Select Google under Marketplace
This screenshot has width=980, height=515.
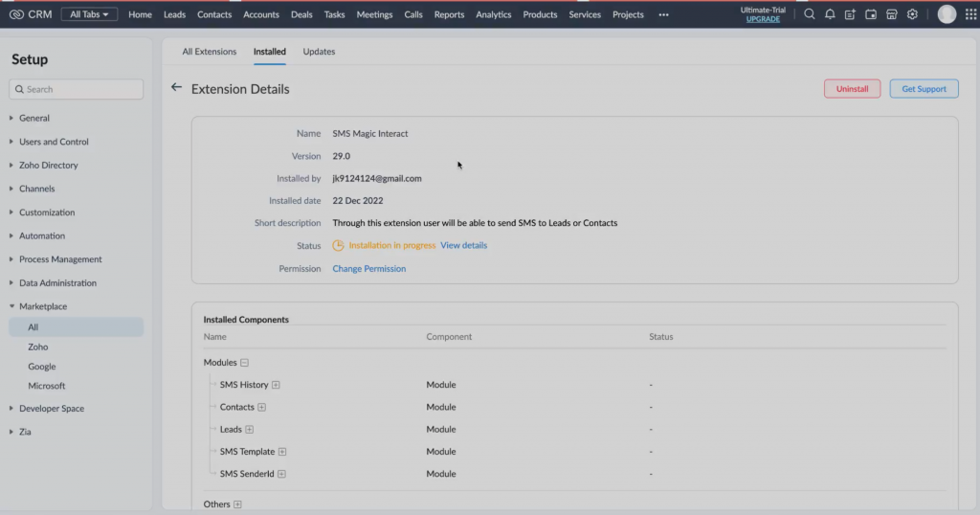click(x=42, y=367)
